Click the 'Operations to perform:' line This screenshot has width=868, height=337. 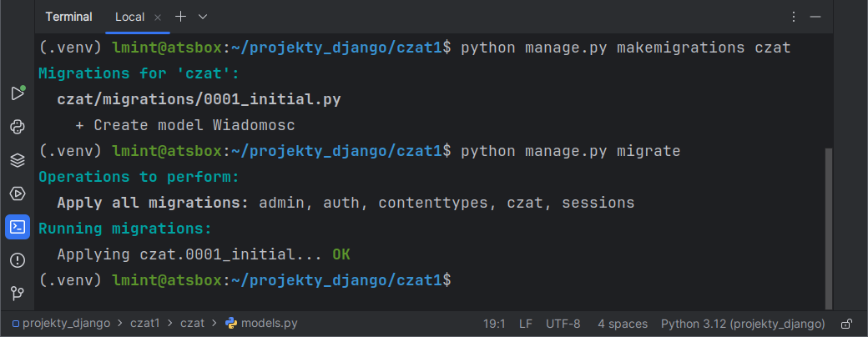click(x=139, y=177)
